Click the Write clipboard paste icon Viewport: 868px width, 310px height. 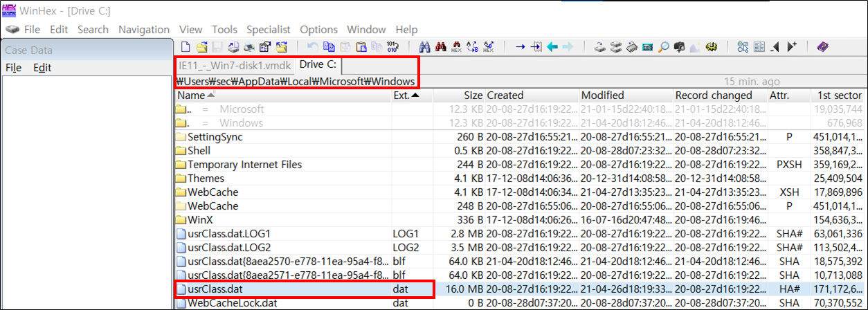(x=360, y=47)
